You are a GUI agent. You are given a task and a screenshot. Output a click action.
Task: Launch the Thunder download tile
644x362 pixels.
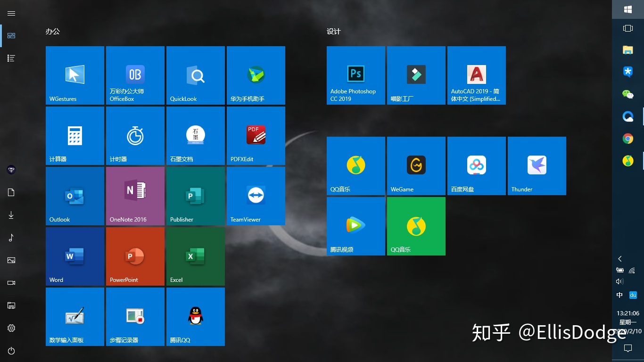[537, 165]
